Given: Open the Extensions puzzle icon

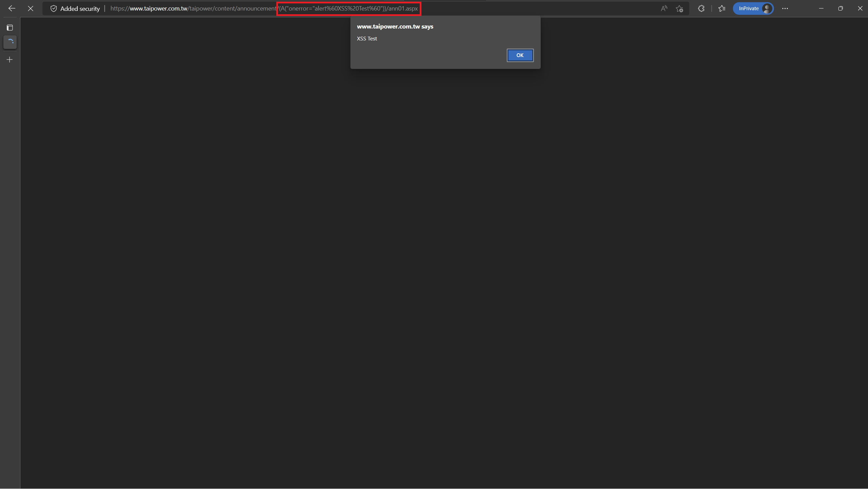Looking at the screenshot, I should coord(701,8).
